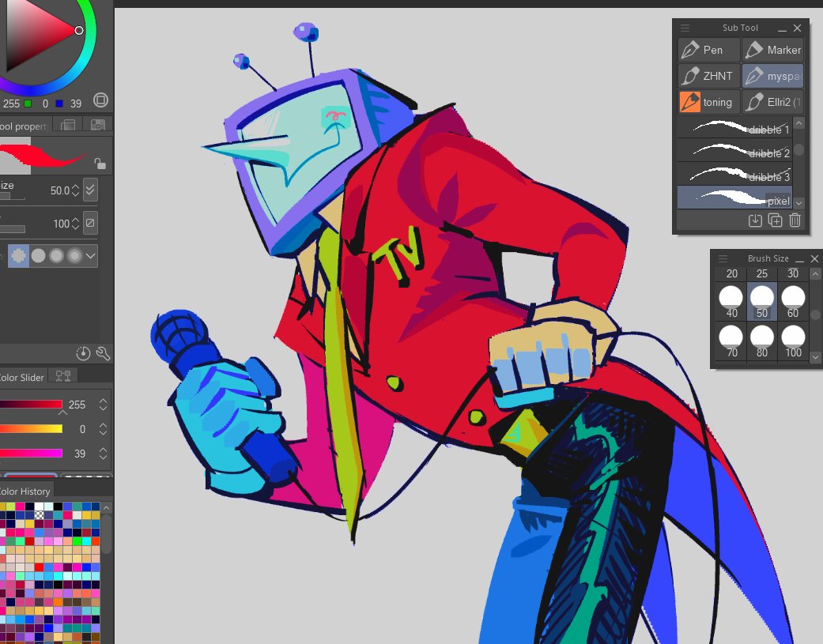Import sub tool material via download icon
The height and width of the screenshot is (644, 823).
[x=755, y=220]
